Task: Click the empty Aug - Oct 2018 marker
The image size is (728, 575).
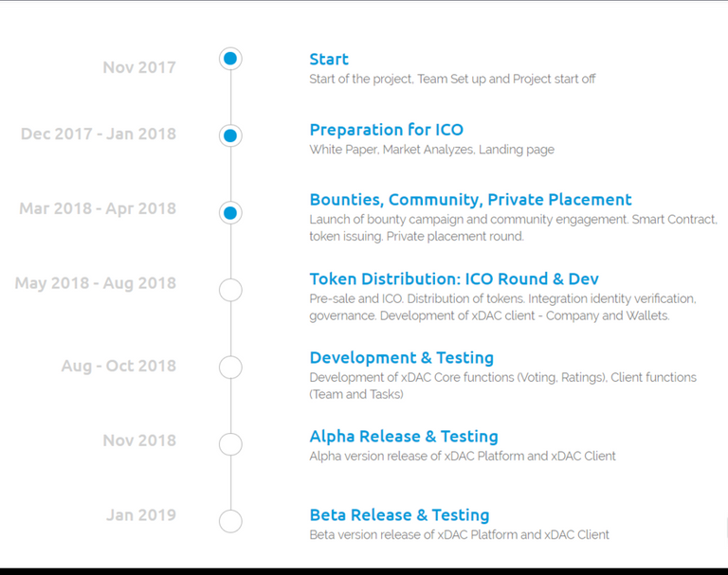Action: pos(230,368)
